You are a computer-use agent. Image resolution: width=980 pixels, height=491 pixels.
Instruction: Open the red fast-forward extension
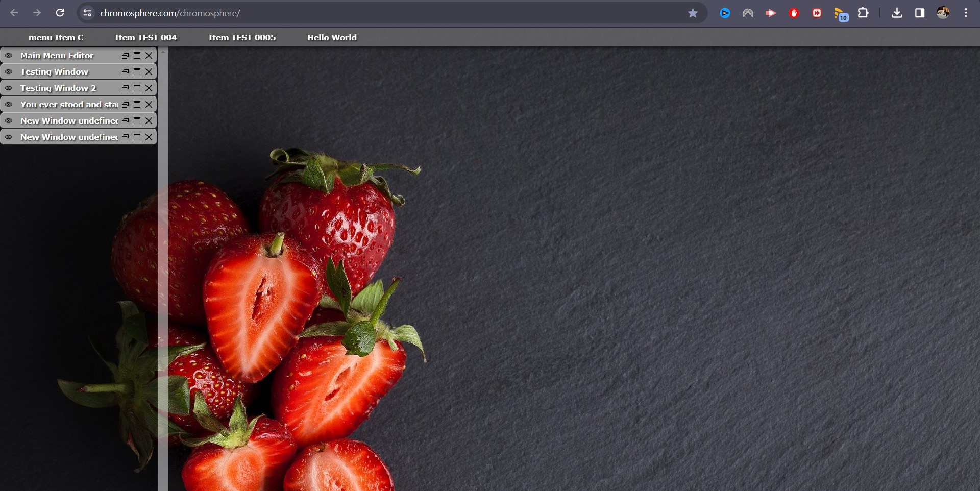(x=817, y=13)
